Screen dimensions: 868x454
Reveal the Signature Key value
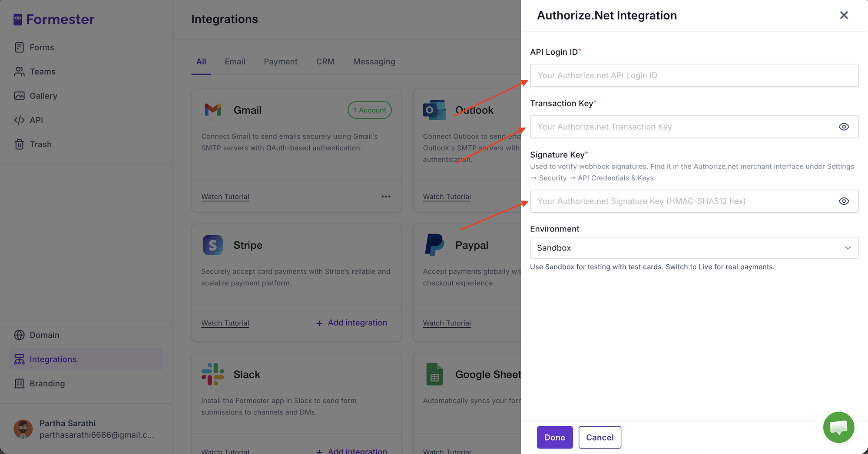pos(844,201)
